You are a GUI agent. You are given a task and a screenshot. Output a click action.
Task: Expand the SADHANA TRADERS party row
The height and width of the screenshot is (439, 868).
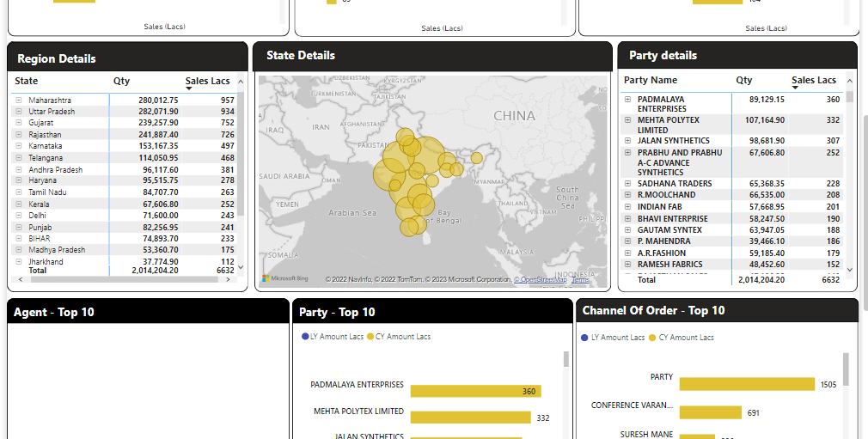pyautogui.click(x=627, y=183)
